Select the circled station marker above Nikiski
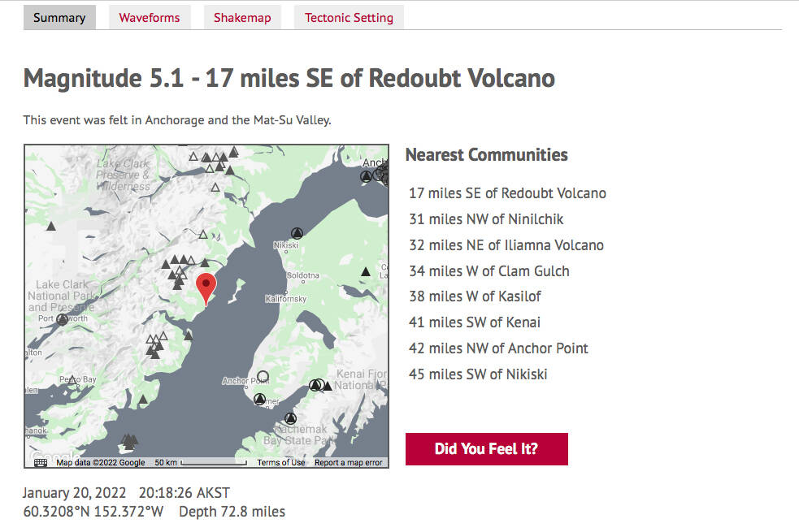 (x=296, y=232)
